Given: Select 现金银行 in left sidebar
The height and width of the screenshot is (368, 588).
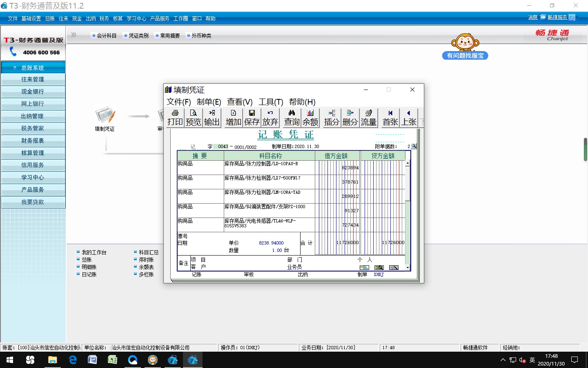Looking at the screenshot, I should pos(33,92).
